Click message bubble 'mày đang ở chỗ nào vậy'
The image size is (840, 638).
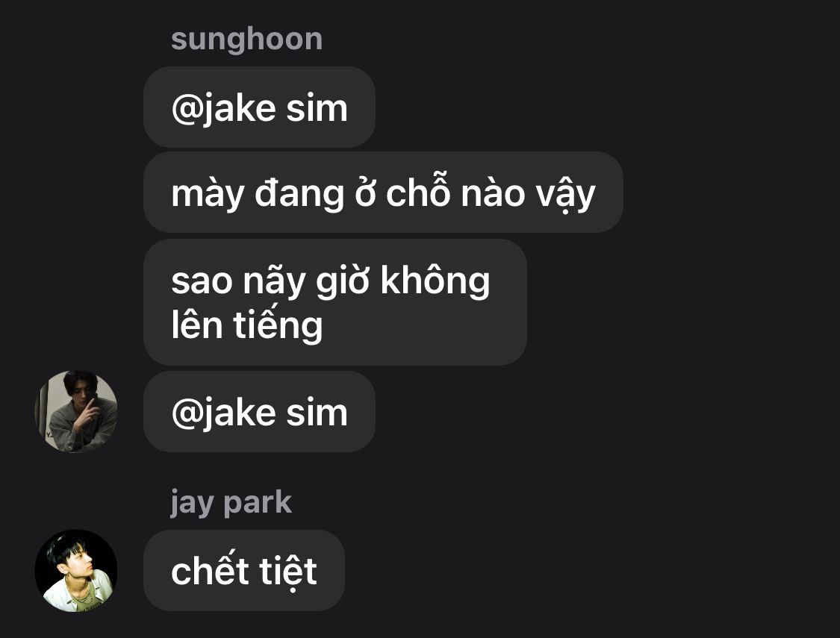[x=383, y=193]
